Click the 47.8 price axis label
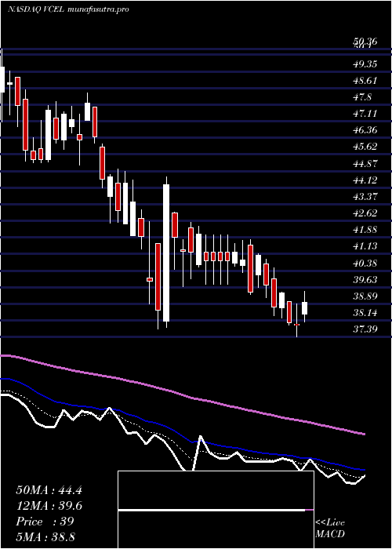Screen dimensions: 392x549 (362, 97)
